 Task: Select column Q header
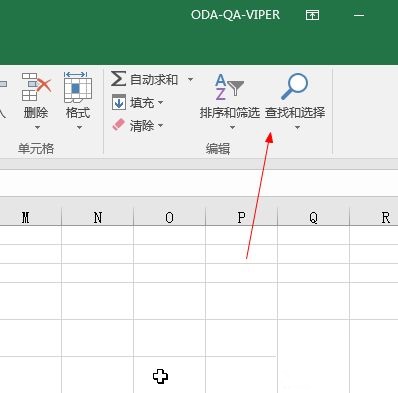tap(313, 218)
